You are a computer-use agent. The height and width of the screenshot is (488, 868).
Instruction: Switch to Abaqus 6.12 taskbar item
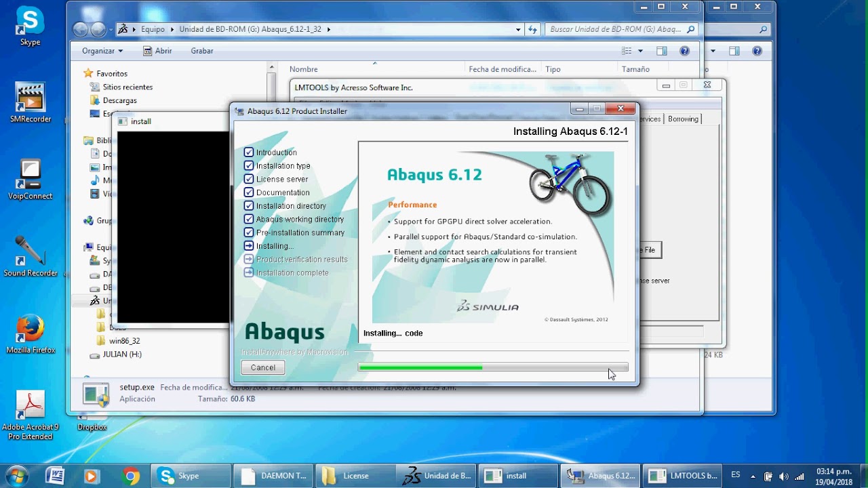pos(601,476)
